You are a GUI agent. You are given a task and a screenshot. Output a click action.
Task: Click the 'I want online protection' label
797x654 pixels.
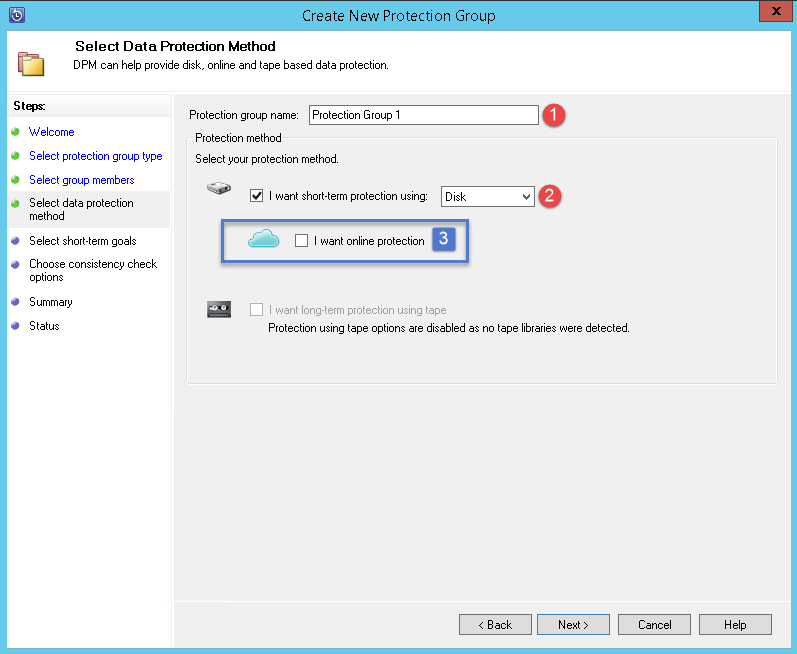369,241
